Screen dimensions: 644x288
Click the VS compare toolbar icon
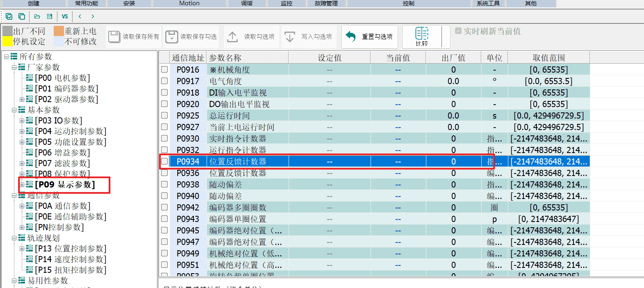[65, 16]
